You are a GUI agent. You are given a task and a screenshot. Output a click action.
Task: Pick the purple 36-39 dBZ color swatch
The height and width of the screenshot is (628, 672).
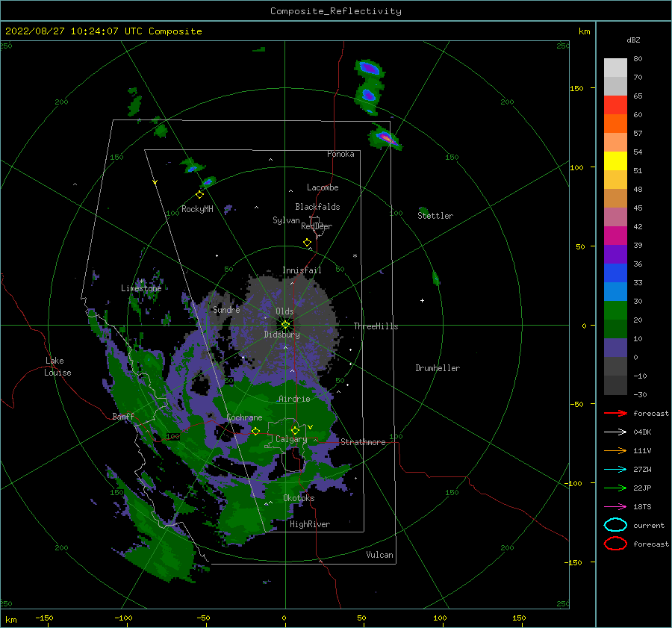tap(615, 254)
